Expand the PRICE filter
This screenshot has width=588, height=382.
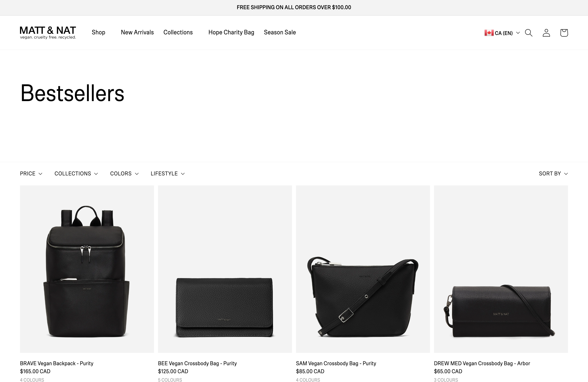(x=31, y=173)
